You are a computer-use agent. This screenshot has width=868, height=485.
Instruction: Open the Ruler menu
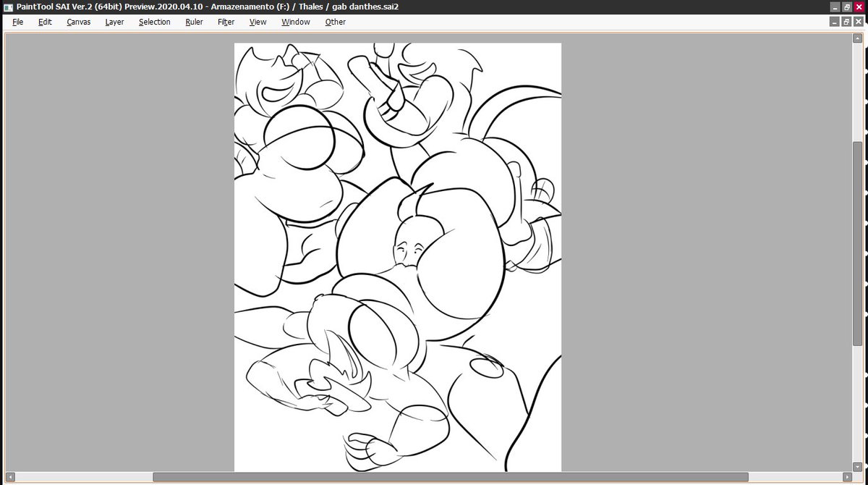[x=194, y=22]
